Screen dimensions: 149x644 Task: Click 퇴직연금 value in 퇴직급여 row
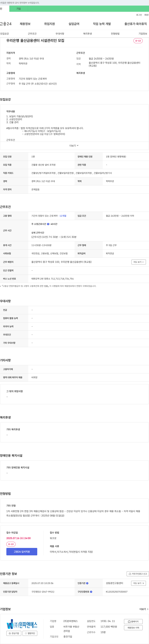(x=110, y=254)
